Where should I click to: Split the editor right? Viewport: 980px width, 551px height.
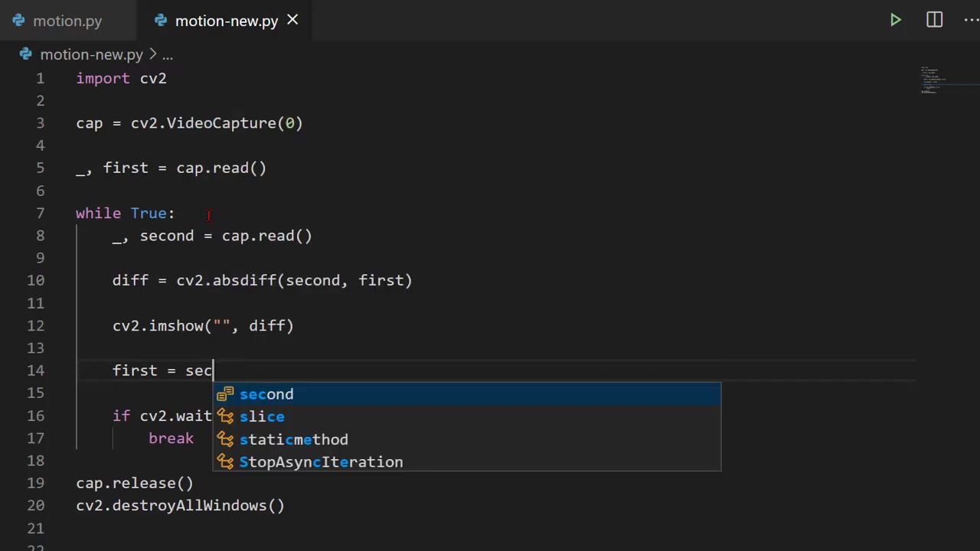tap(934, 20)
